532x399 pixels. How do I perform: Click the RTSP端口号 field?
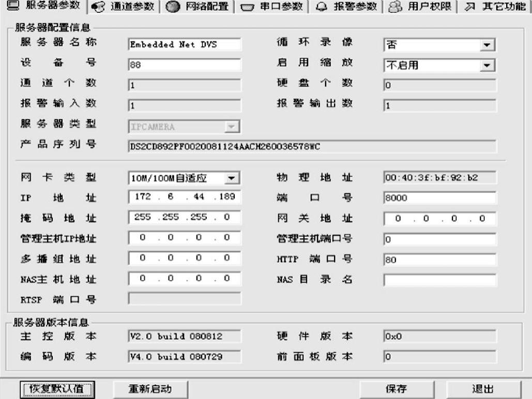pos(185,299)
